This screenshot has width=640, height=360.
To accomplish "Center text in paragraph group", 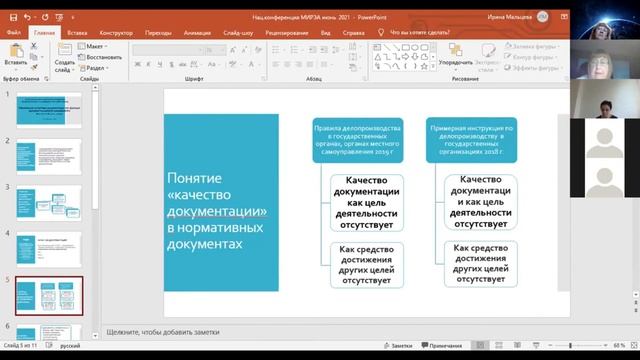I will (287, 64).
